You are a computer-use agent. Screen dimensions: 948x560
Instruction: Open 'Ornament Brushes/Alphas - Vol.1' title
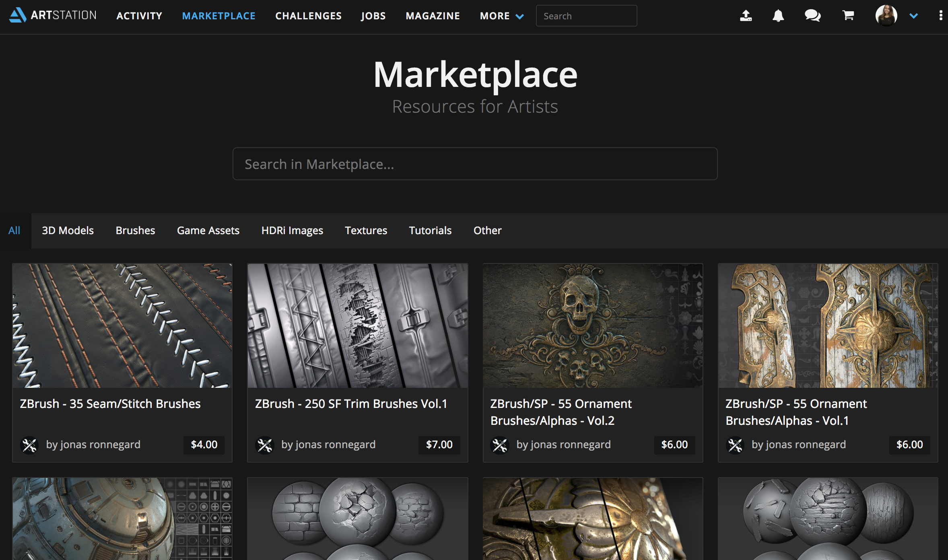point(796,412)
